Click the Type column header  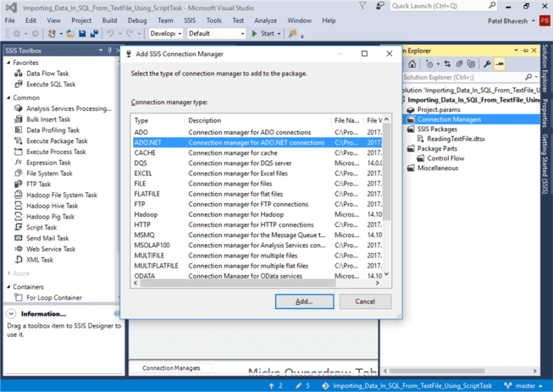158,120
